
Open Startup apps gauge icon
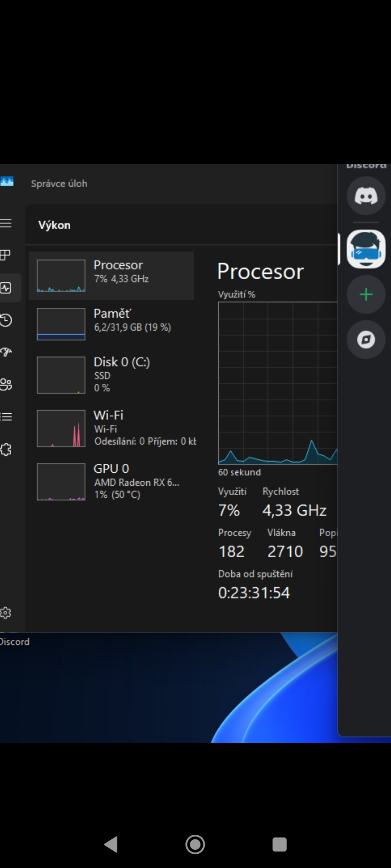point(6,352)
